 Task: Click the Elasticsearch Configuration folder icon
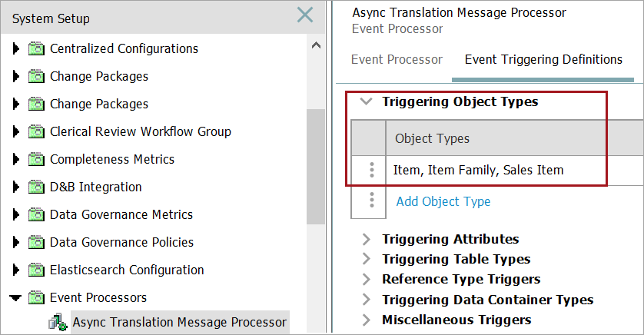tap(37, 270)
